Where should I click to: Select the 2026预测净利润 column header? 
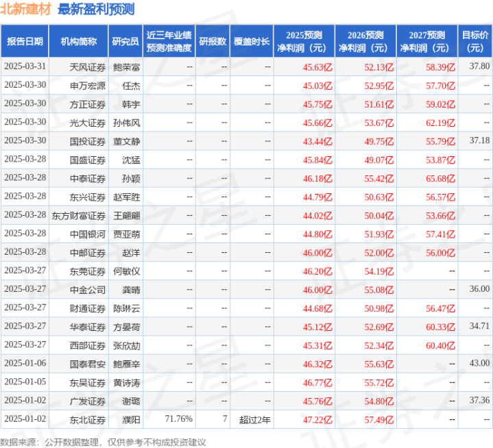pyautogui.click(x=365, y=41)
